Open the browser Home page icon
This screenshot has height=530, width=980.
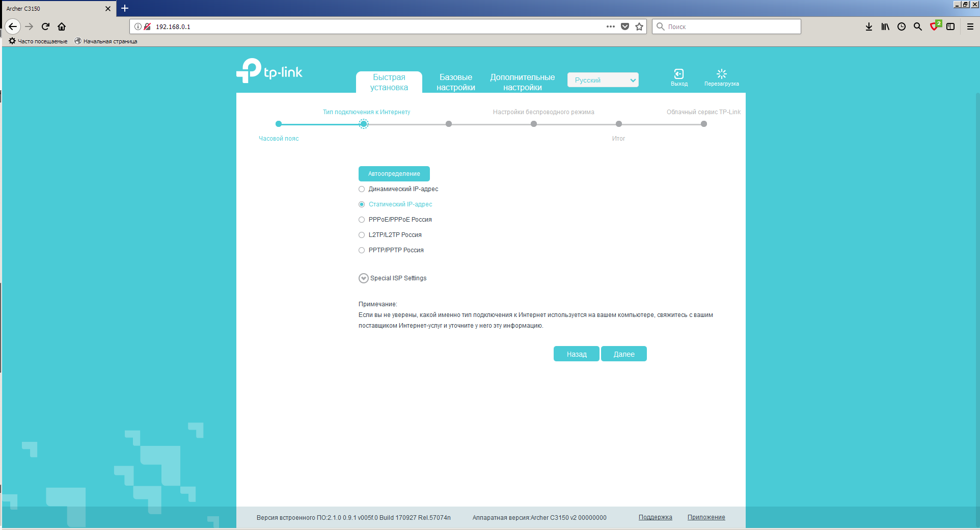tap(62, 26)
